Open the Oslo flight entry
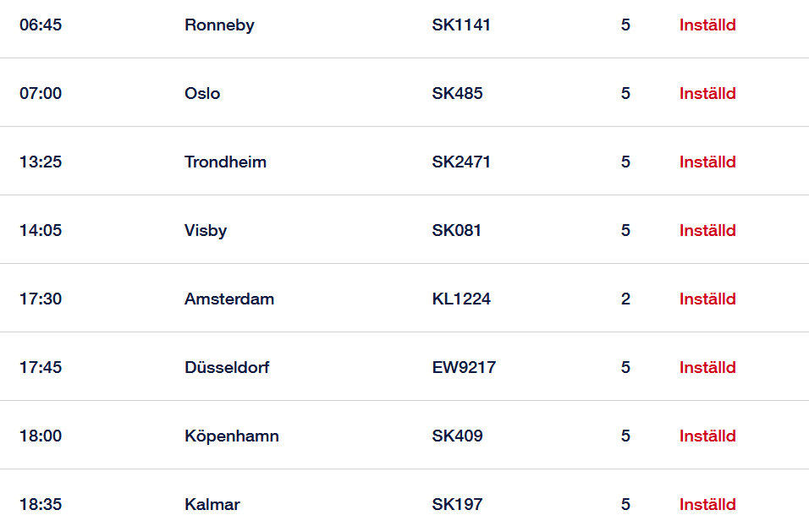The image size is (809, 532). click(x=202, y=94)
